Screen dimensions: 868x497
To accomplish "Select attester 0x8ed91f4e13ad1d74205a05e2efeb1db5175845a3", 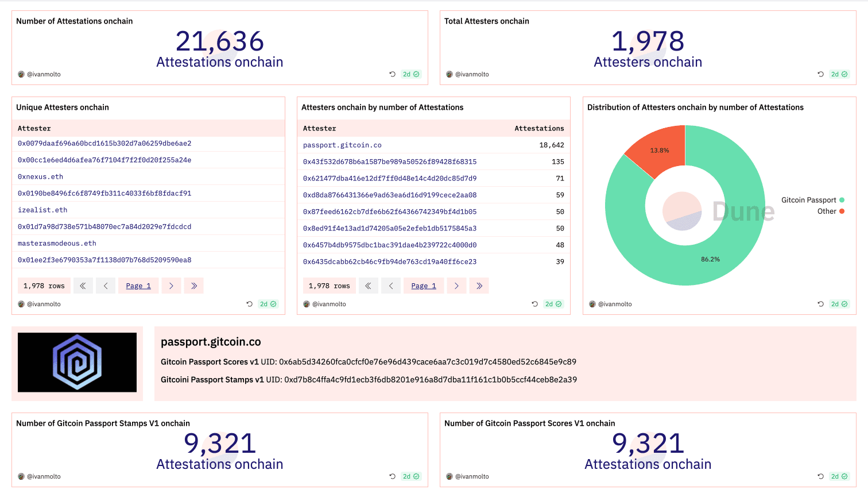I will point(390,229).
